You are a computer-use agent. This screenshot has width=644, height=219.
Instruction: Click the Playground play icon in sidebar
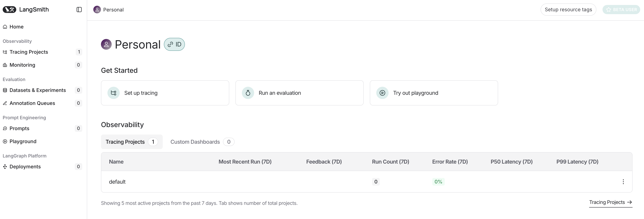(x=5, y=141)
